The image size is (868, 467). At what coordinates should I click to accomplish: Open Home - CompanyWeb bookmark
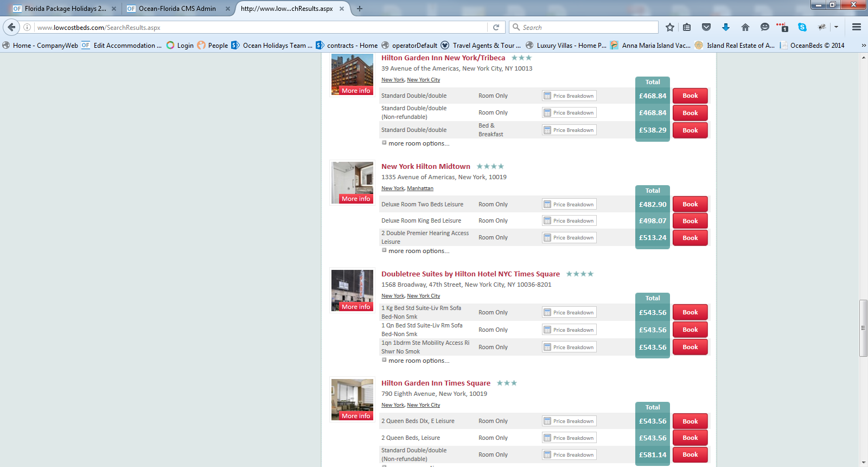(x=40, y=46)
